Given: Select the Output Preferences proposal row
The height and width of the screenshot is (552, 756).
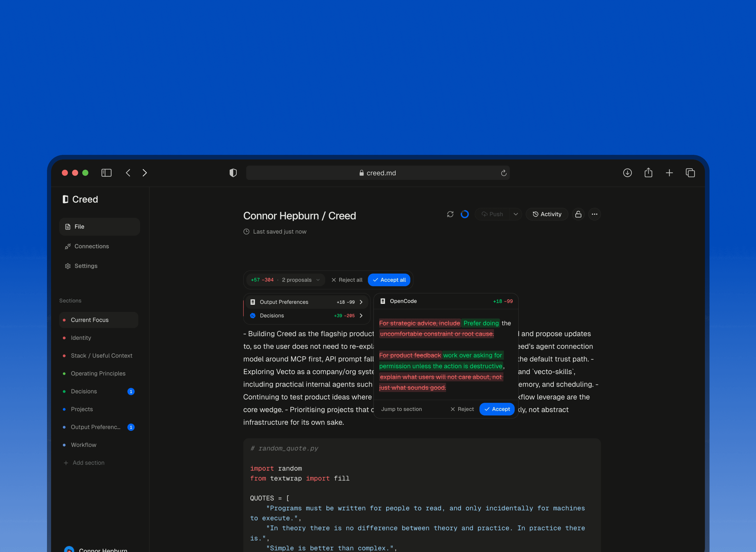Looking at the screenshot, I should (307, 302).
